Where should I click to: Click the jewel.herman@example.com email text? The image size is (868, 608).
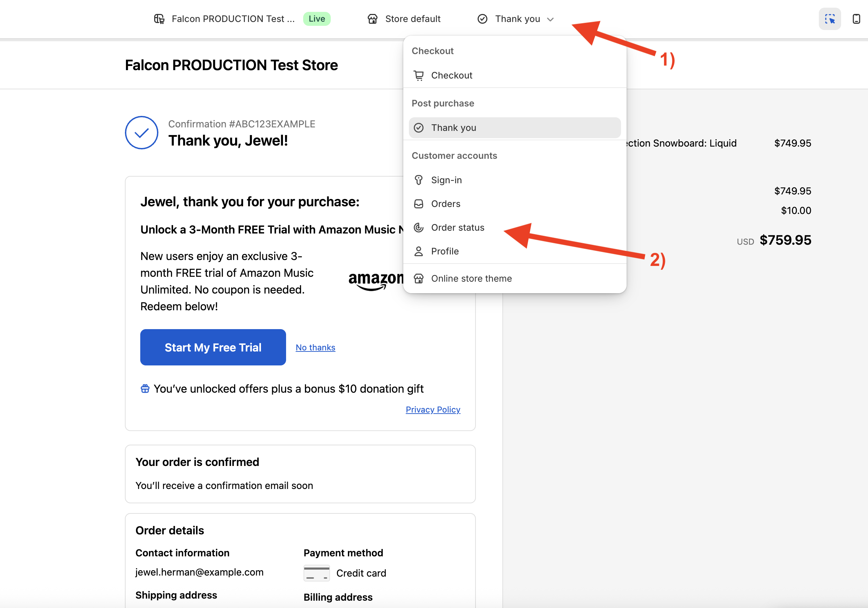pos(199,572)
